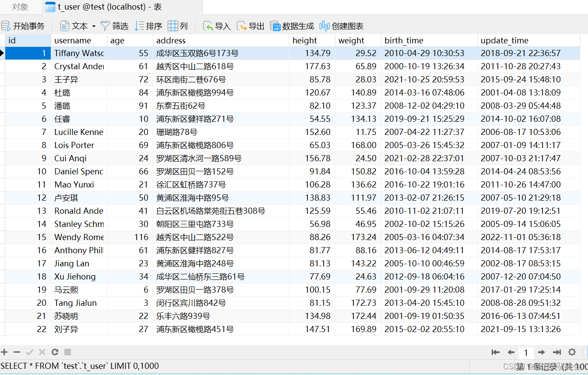
Task: Select the age cell showing 116
Action: [x=130, y=237]
